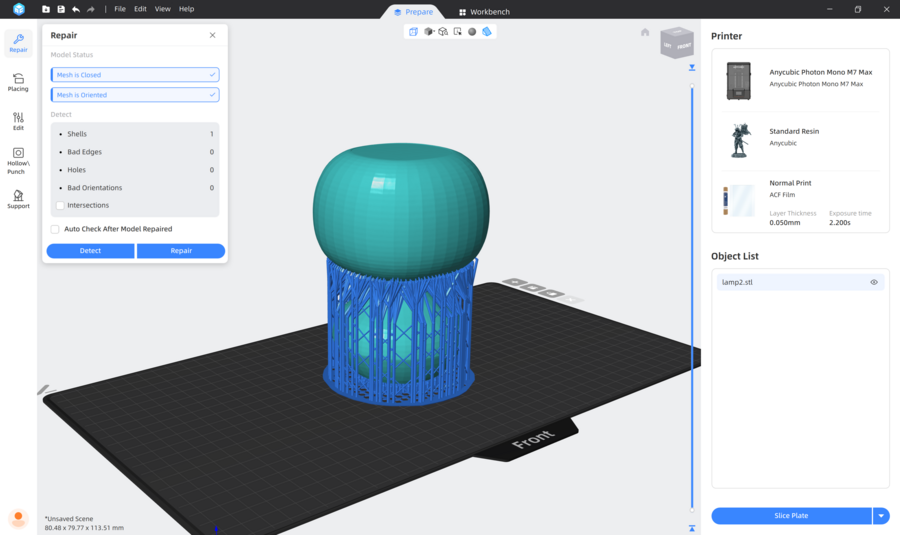Click the save file icon
The height and width of the screenshot is (535, 900).
pos(61,9)
